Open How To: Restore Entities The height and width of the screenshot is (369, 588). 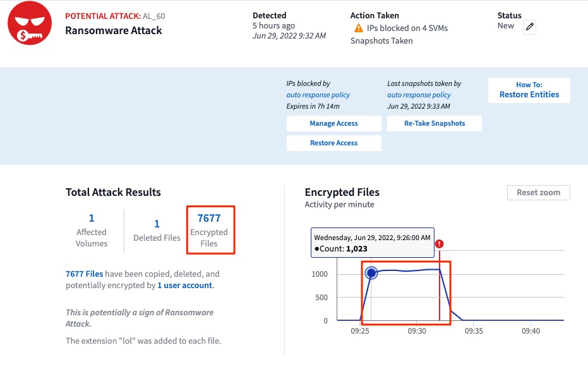coord(529,90)
